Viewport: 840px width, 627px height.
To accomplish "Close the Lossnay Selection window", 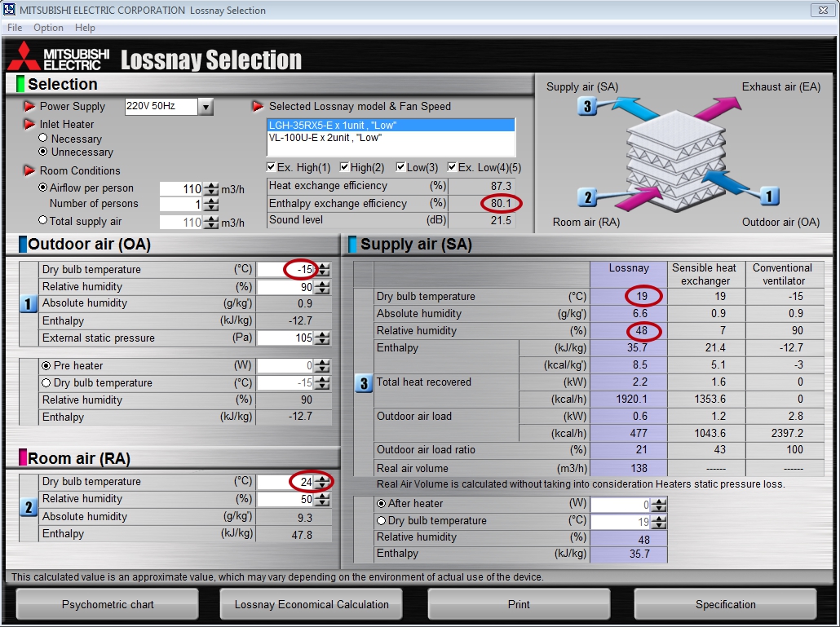I will coord(823,10).
